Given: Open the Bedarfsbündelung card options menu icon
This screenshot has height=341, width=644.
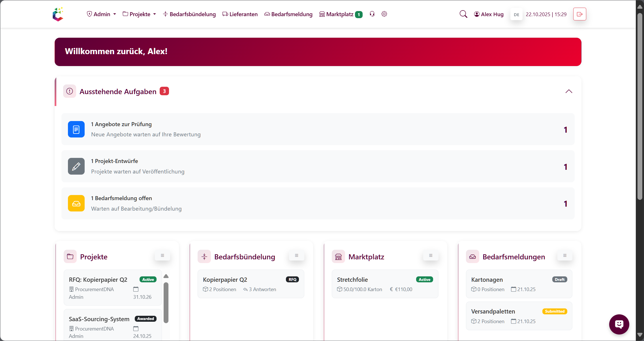Looking at the screenshot, I should pyautogui.click(x=296, y=255).
